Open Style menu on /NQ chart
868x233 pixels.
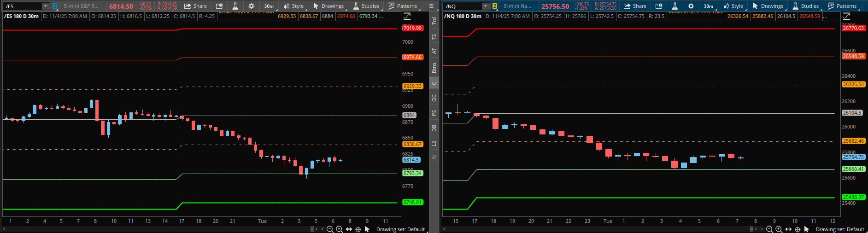pyautogui.click(x=733, y=6)
